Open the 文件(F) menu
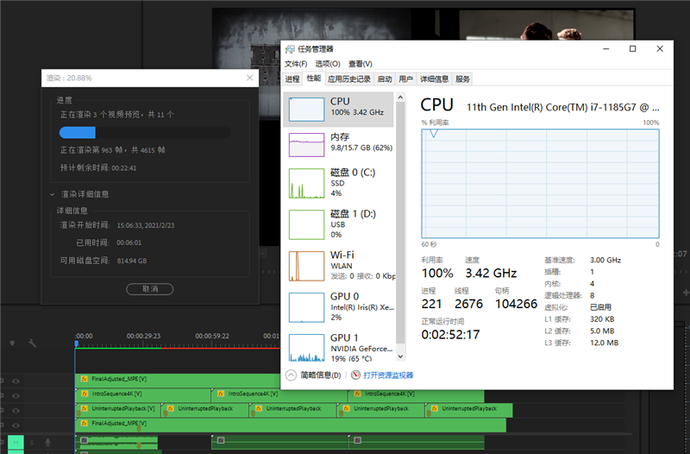Image resolution: width=690 pixels, height=454 pixels. point(296,64)
